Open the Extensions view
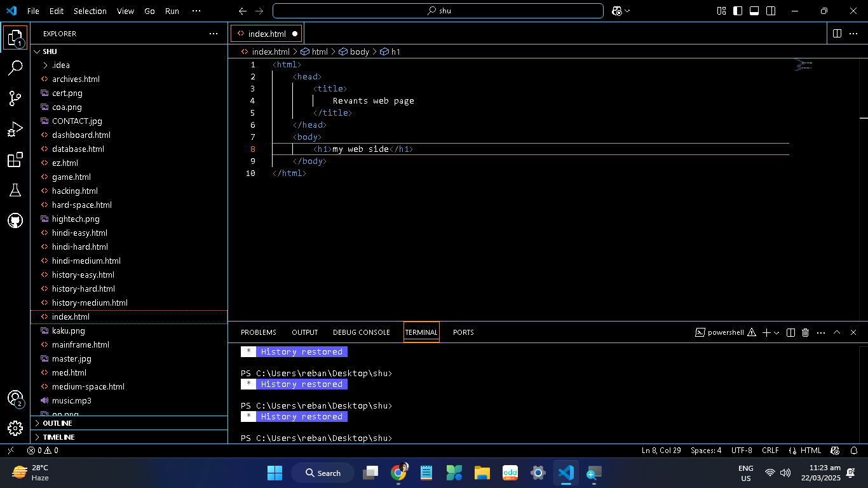Image resolution: width=868 pixels, height=488 pixels. coord(15,159)
